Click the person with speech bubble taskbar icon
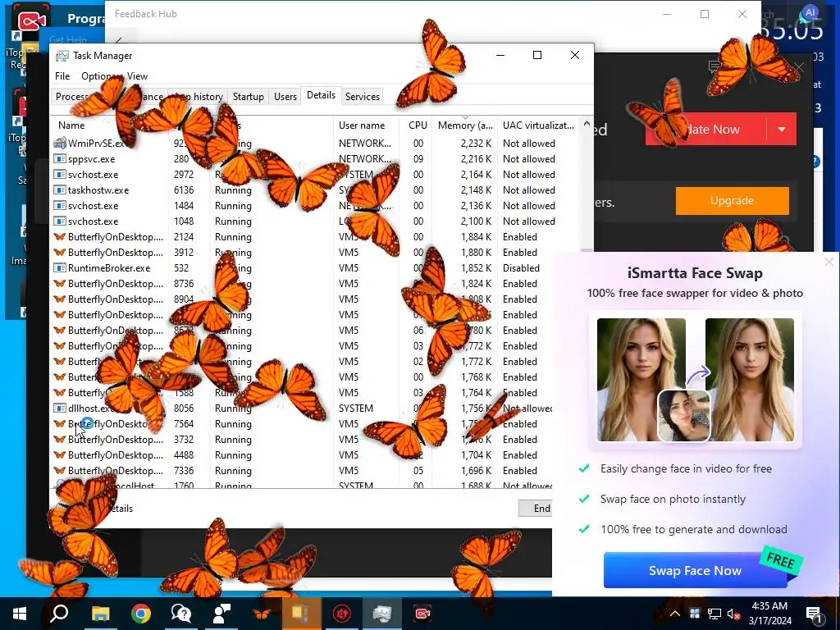The height and width of the screenshot is (630, 840). [221, 614]
